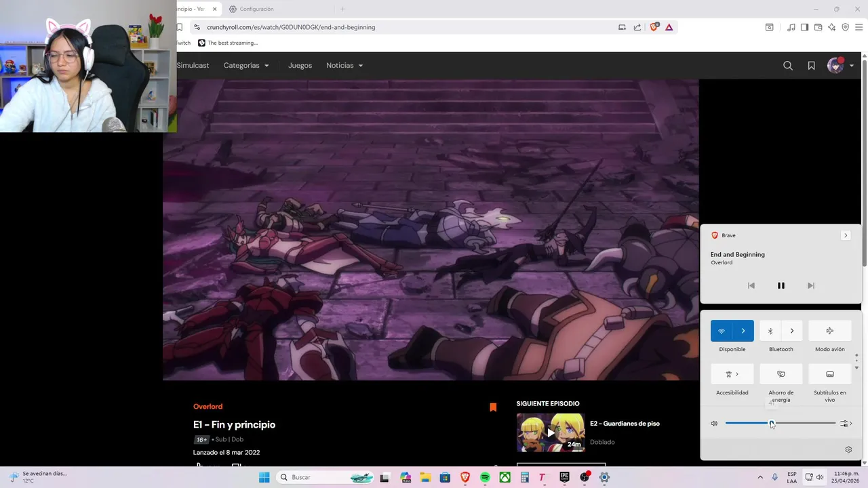Open the Bluetooth devices arrow

point(792,331)
